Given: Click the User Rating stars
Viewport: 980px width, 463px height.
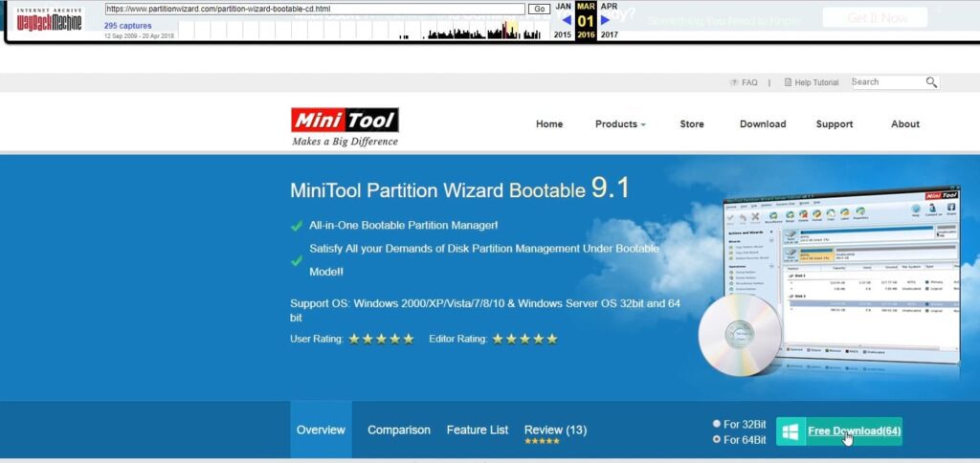Looking at the screenshot, I should pyautogui.click(x=381, y=340).
